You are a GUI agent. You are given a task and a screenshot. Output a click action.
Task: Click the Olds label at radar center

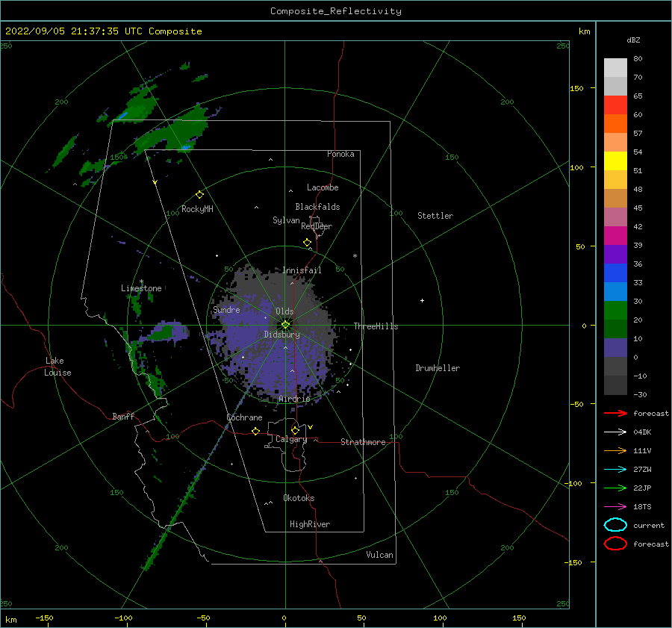coord(284,311)
